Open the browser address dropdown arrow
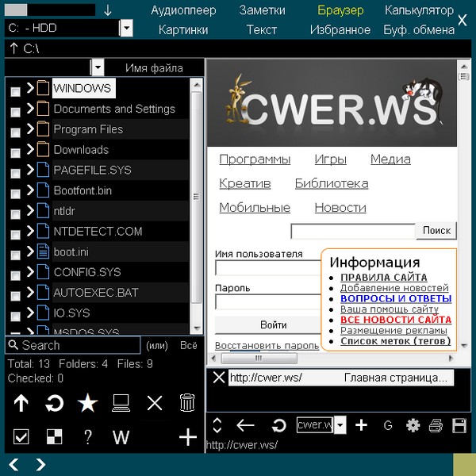Image resolution: width=476 pixels, height=476 pixels. point(340,425)
